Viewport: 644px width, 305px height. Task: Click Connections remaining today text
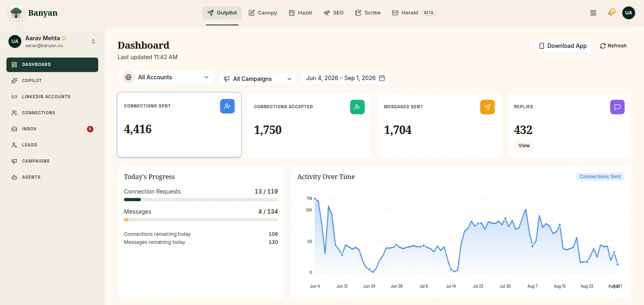157,234
